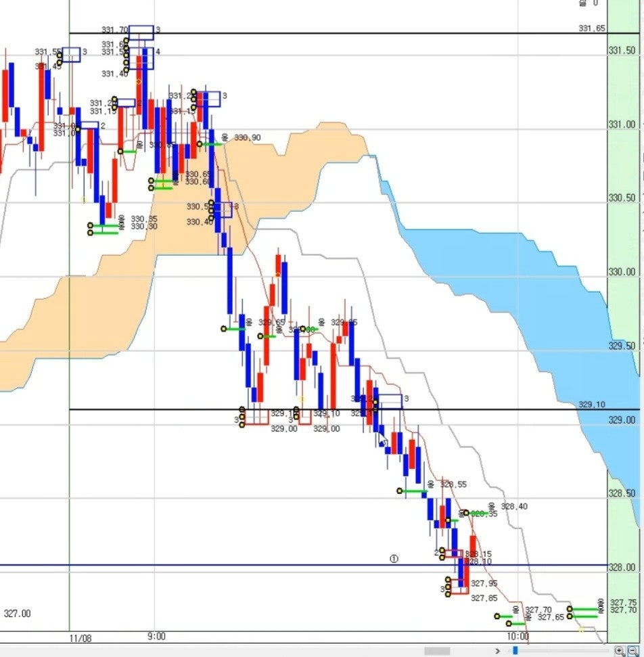Select the black horizontal line labeled 331.65
644x657 pixels.
(x=338, y=33)
